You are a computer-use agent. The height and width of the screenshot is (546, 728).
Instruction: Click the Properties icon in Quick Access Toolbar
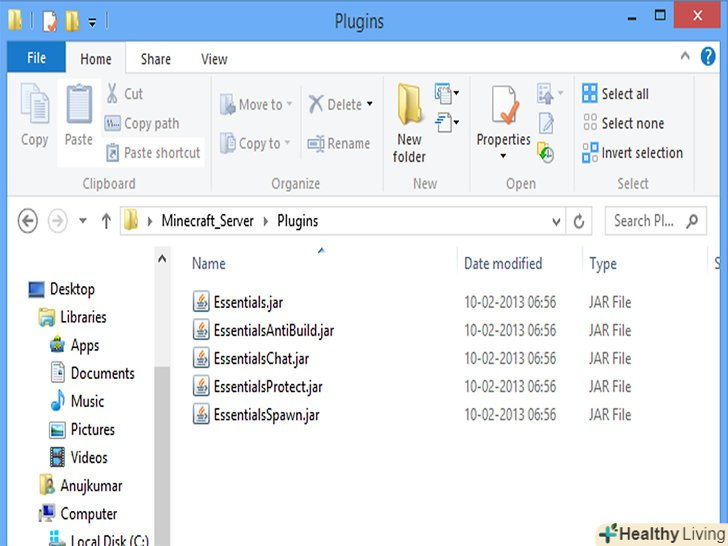tap(50, 21)
